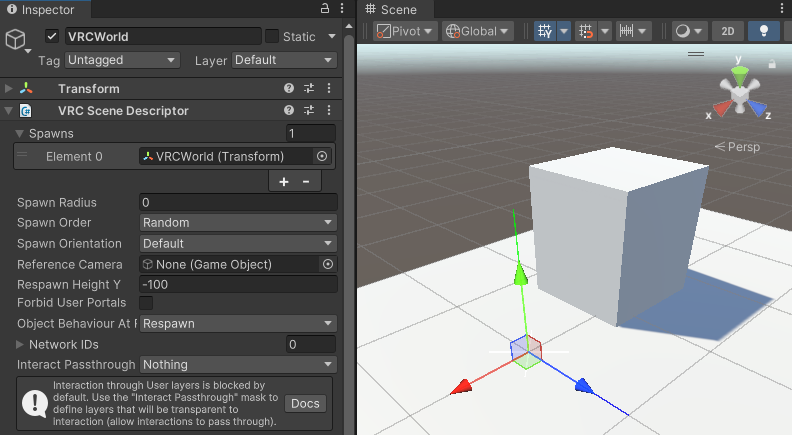792x435 pixels.
Task: Collapse the Spawns list foldout
Action: coord(20,133)
